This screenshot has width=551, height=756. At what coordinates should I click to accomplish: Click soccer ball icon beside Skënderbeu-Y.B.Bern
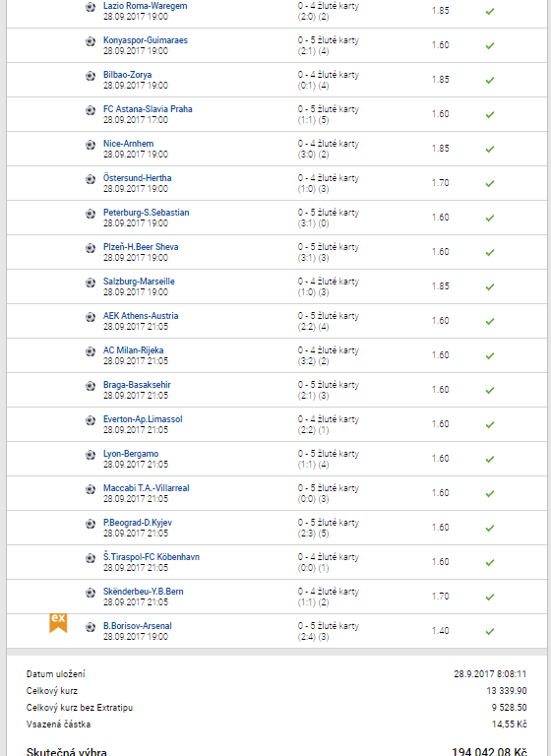[91, 593]
